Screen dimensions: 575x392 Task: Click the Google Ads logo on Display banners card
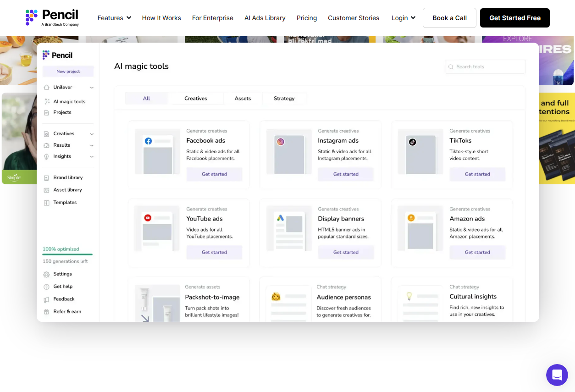(x=280, y=218)
